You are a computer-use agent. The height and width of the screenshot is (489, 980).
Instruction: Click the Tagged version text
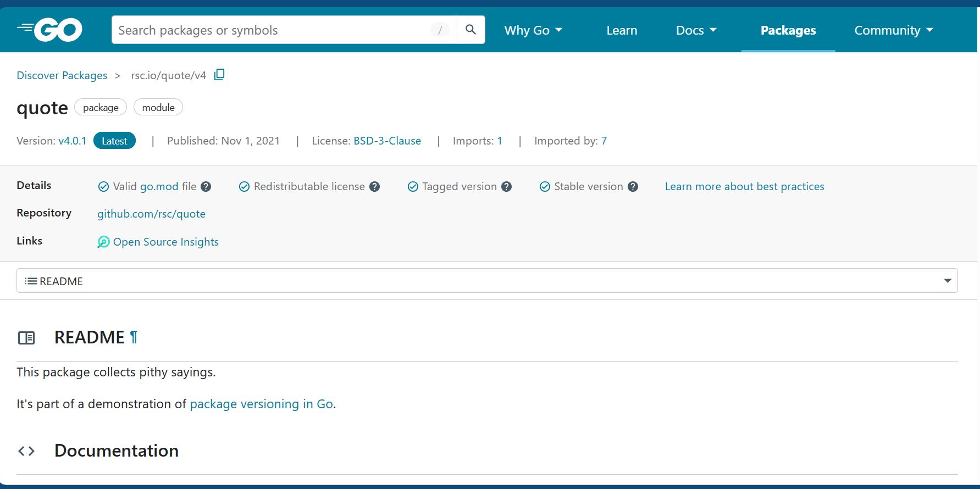point(459,187)
